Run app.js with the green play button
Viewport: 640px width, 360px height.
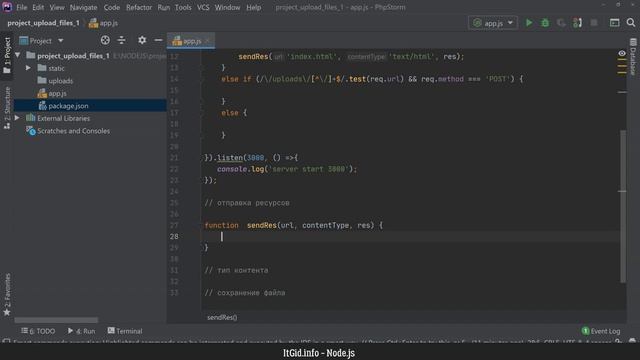click(x=529, y=23)
